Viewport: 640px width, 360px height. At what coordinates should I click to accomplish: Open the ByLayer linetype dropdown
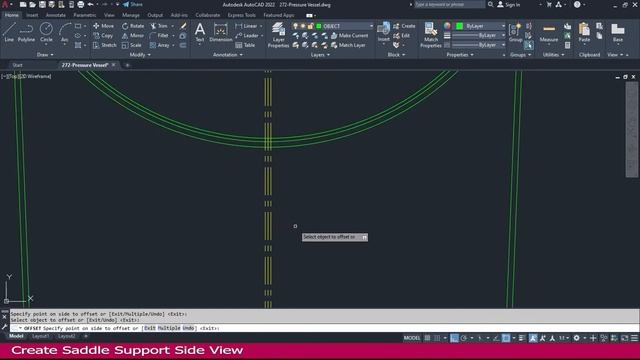479,45
